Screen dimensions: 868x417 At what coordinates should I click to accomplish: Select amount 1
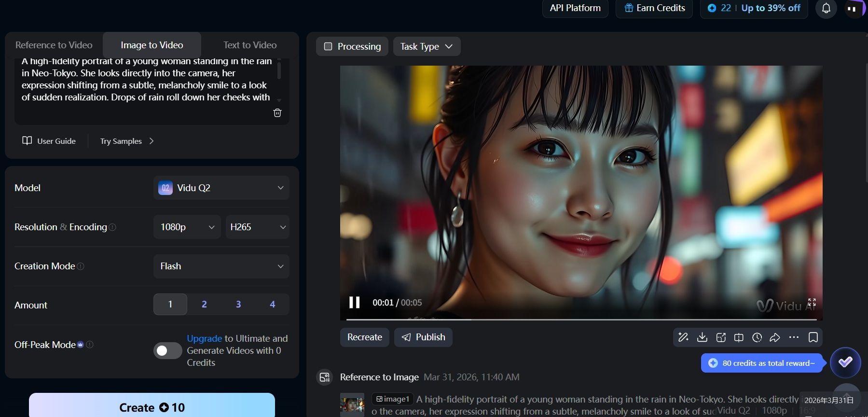tap(170, 305)
